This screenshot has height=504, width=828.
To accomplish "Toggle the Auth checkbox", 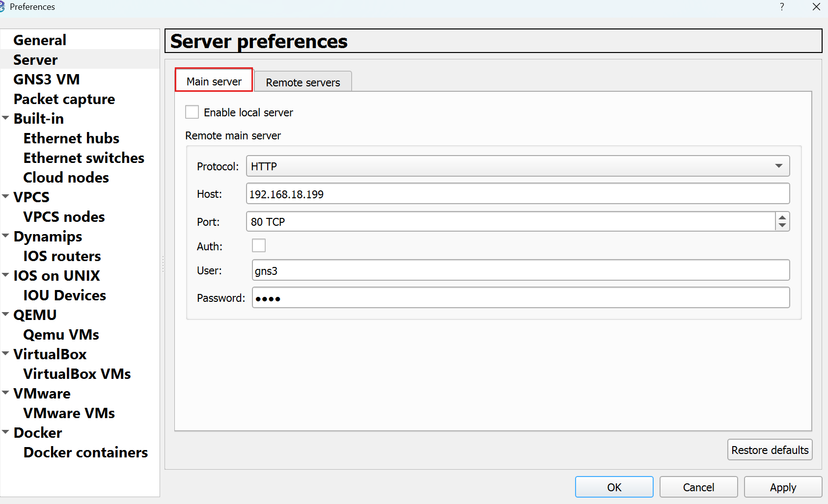I will coord(259,245).
